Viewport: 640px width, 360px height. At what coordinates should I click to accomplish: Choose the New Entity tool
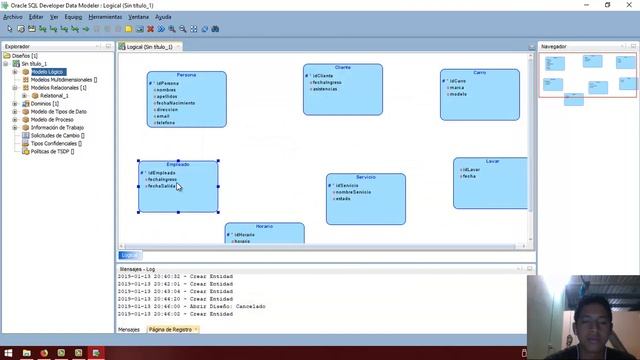(21, 29)
